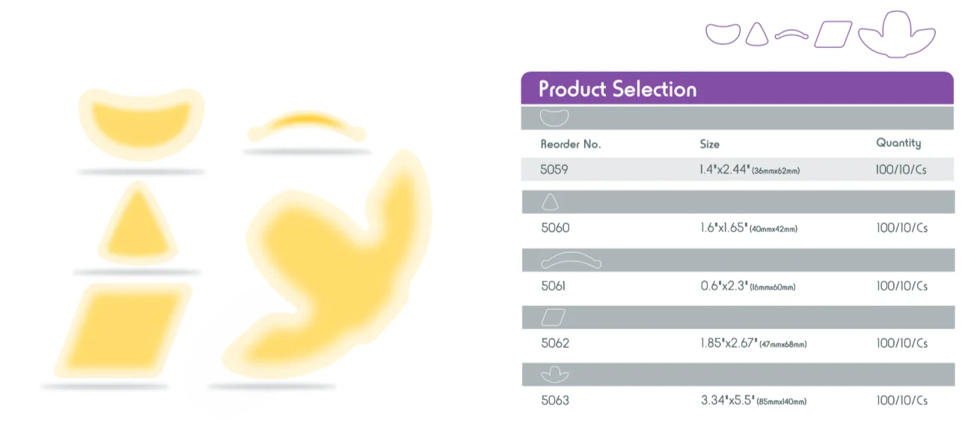Click the Product Selection purple header
The width and height of the screenshot is (980, 434).
coord(617,89)
